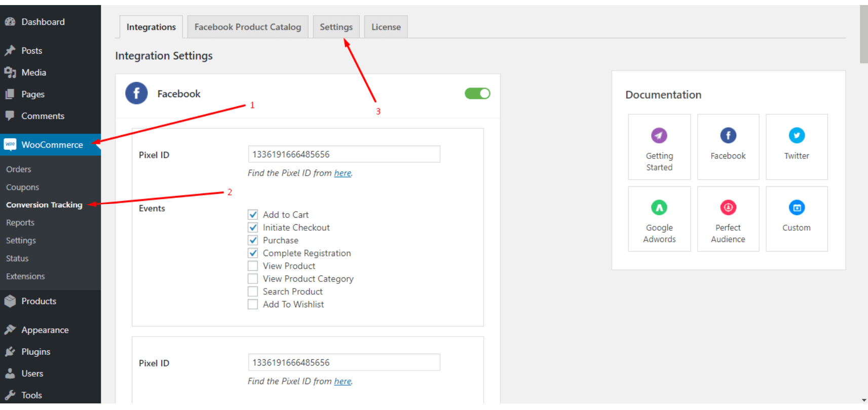This screenshot has width=868, height=410.
Task: Click the page vertical scrollbar thumb
Action: click(x=864, y=34)
